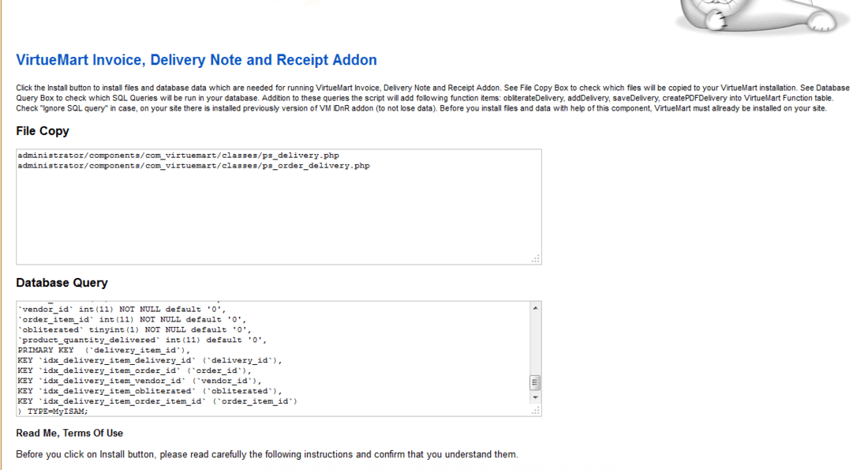This screenshot has width=868, height=470.
Task: Click the scrollbar track above the thumb
Action: click(535, 344)
